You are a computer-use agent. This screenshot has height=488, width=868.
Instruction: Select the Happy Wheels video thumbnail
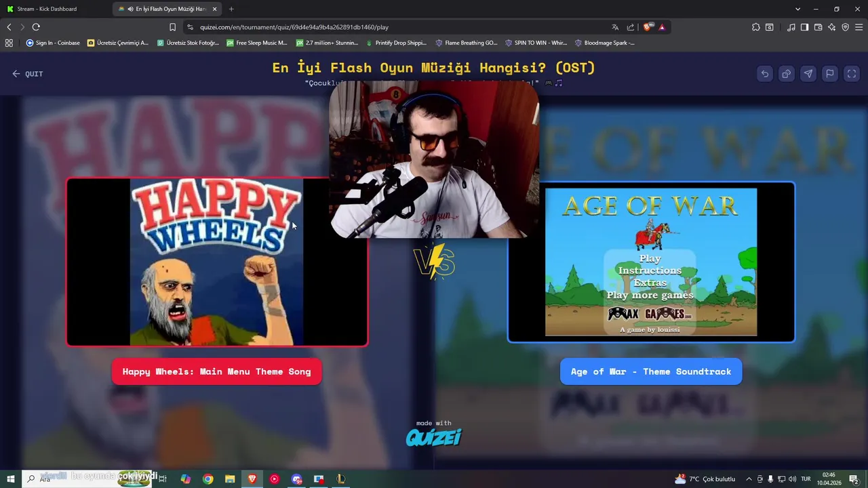pyautogui.click(x=217, y=262)
